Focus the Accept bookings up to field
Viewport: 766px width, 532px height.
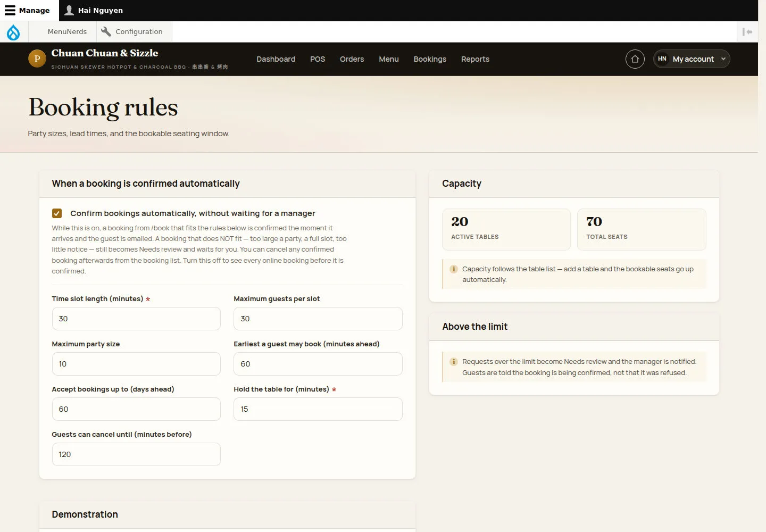[136, 409]
